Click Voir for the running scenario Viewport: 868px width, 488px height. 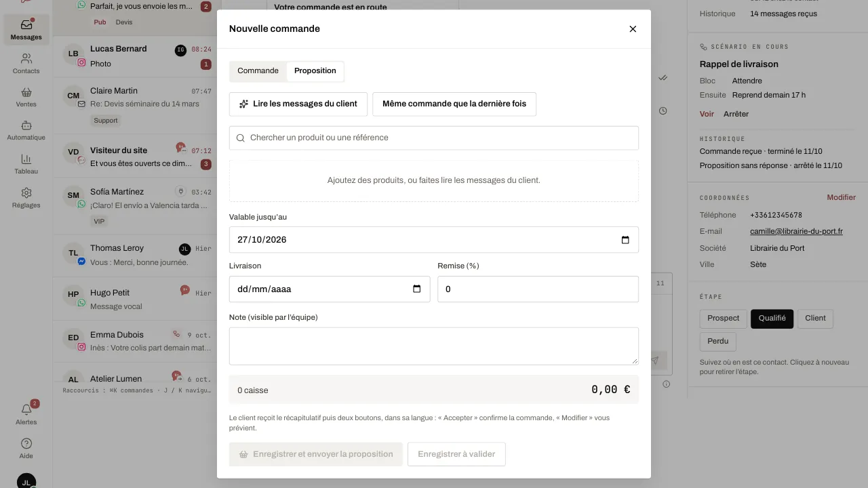pos(707,115)
